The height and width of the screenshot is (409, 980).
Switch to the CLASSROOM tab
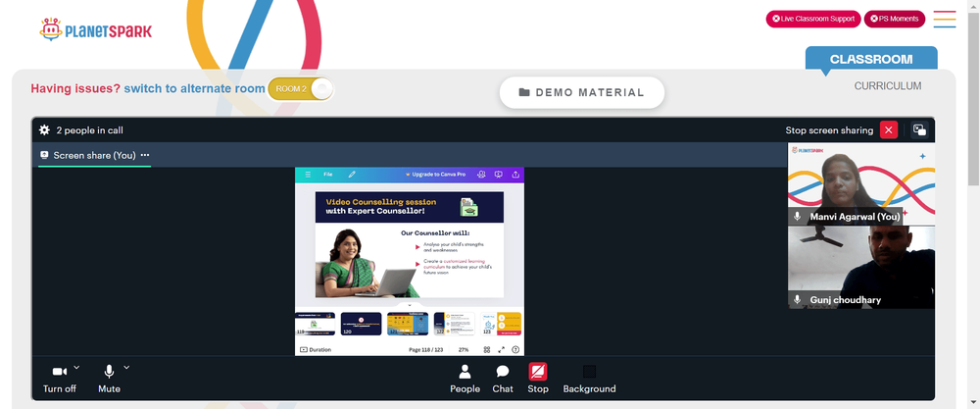pos(871,60)
